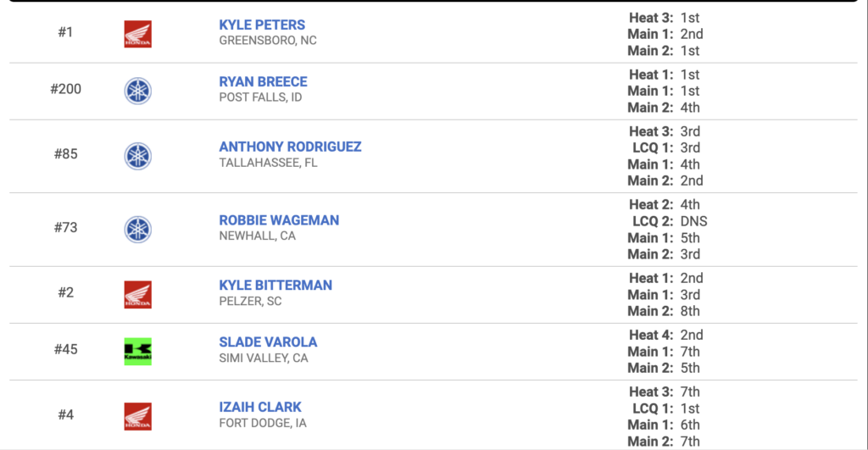The width and height of the screenshot is (868, 450).
Task: Click rider number #45
Action: (x=66, y=349)
